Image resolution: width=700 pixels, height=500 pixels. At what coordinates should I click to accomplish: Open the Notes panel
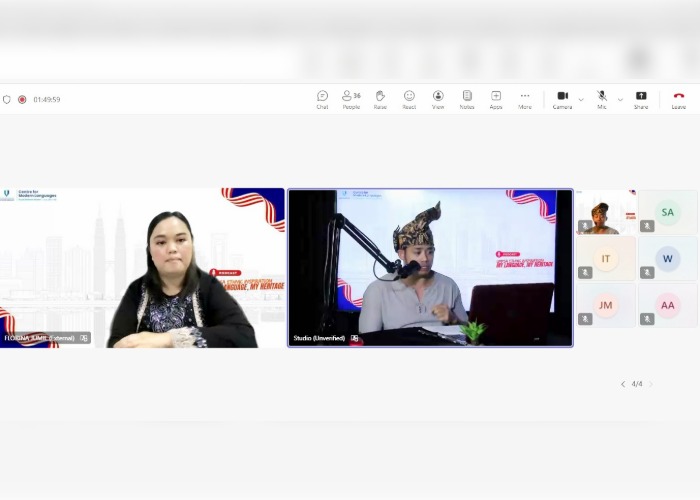tap(467, 97)
